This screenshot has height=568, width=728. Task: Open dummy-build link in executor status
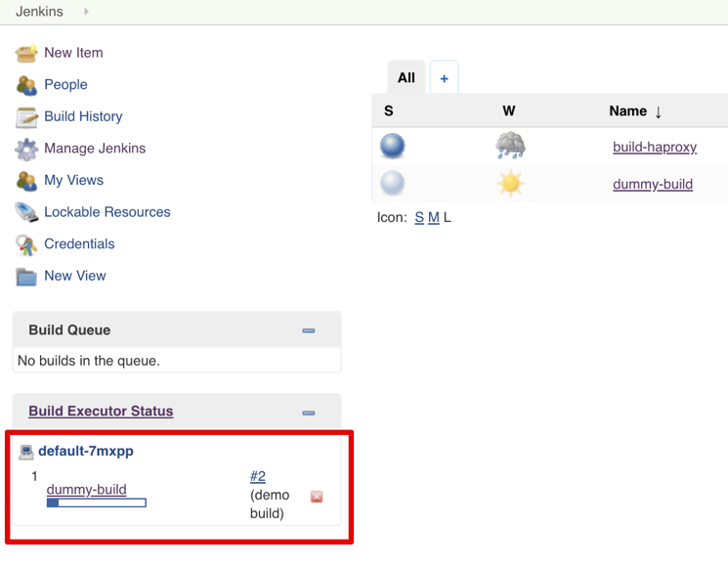tap(86, 490)
